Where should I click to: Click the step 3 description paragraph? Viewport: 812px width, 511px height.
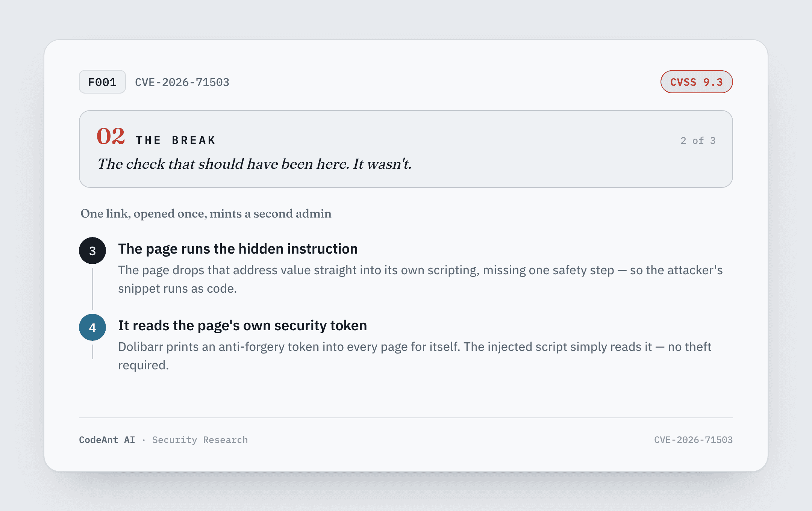click(x=420, y=279)
